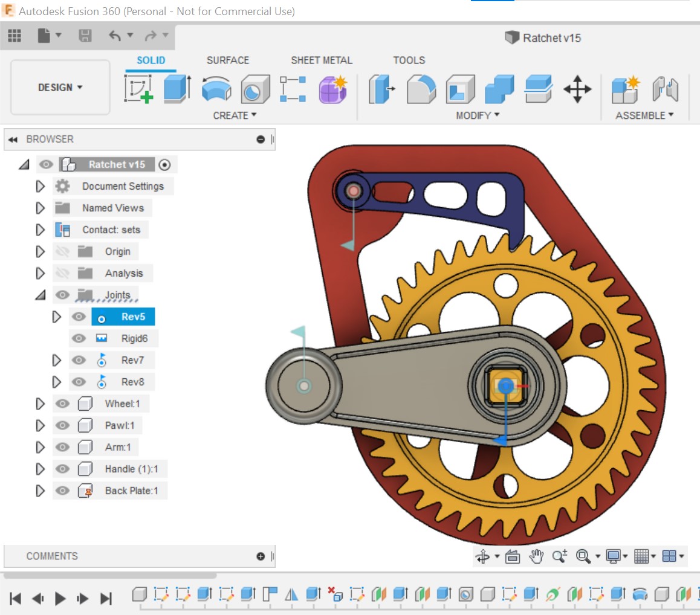Hide the Rev7 joint

(79, 360)
